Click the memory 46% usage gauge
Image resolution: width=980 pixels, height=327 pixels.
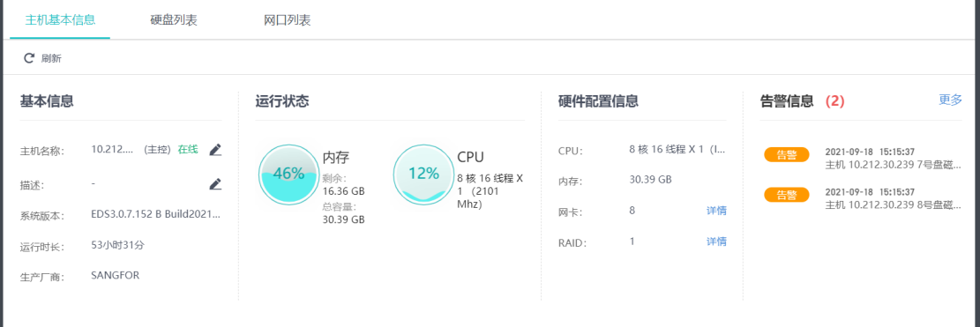click(x=288, y=174)
